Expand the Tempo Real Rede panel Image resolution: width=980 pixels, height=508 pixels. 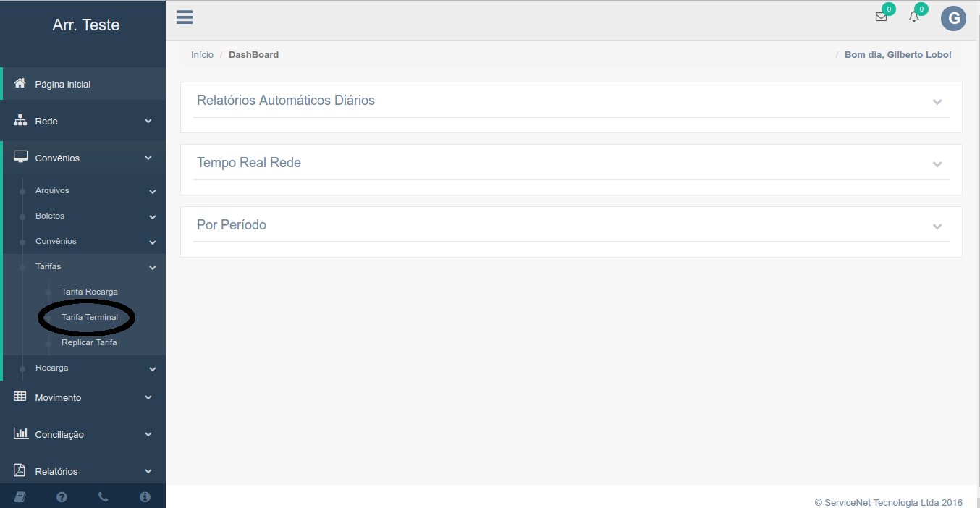point(937,164)
